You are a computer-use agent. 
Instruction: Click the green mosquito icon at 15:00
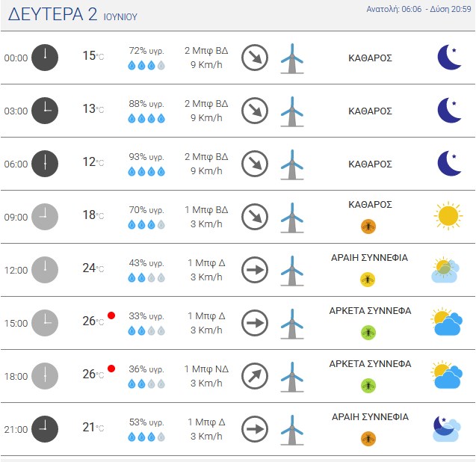click(x=368, y=333)
